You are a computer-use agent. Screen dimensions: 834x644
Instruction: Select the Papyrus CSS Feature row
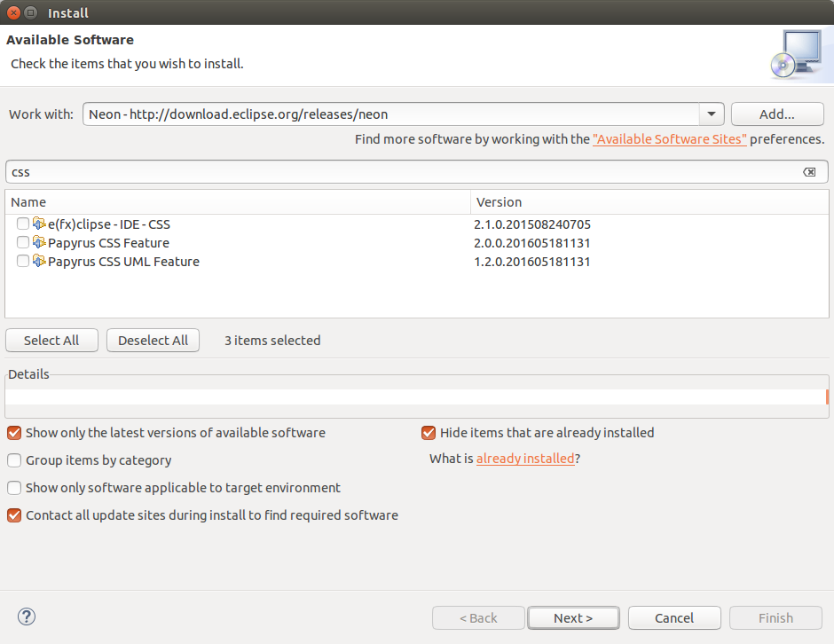click(x=416, y=242)
